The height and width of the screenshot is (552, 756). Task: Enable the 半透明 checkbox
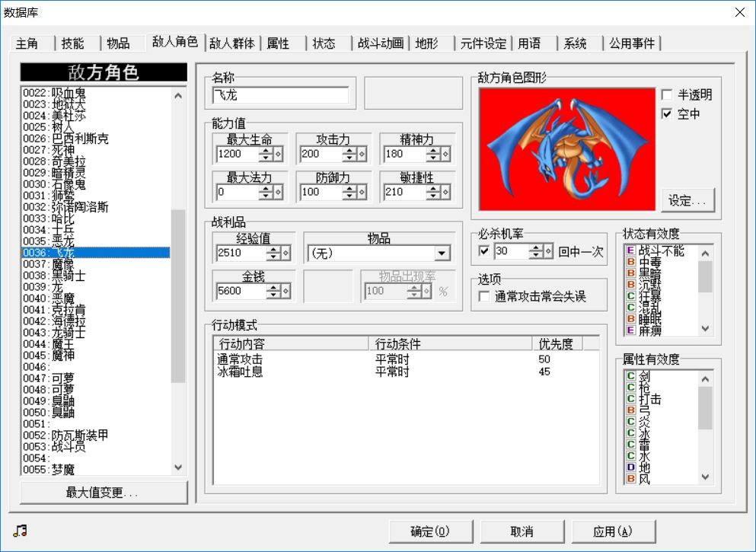click(x=667, y=95)
